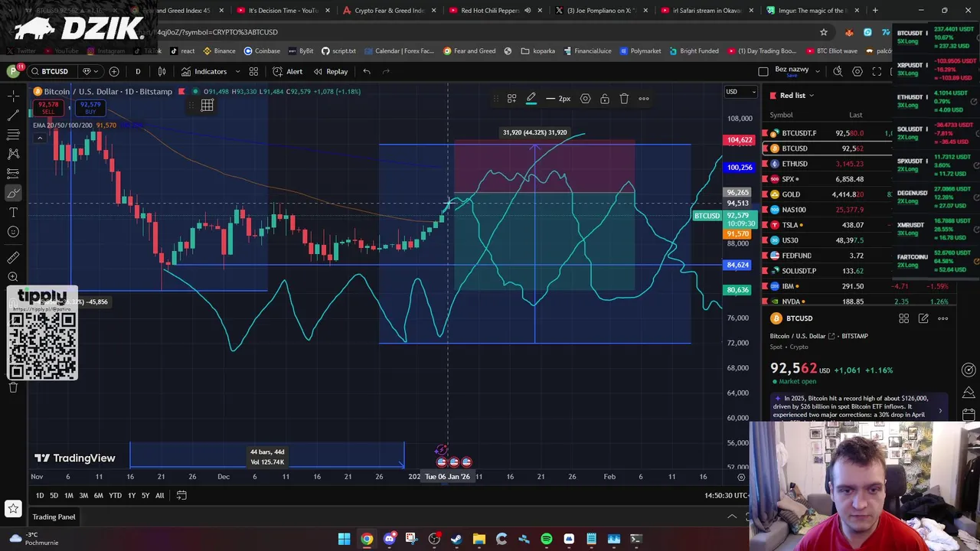Viewport: 980px width, 551px height.
Task: Select the crosshair cursor tool
Action: [13, 96]
